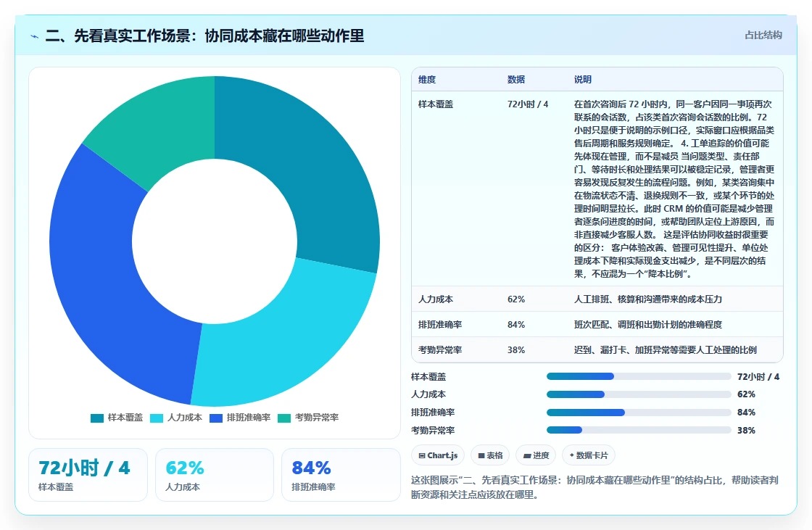Click the 考勤异常率 progress bar
Viewport: 812px width, 530px height.
click(x=639, y=430)
